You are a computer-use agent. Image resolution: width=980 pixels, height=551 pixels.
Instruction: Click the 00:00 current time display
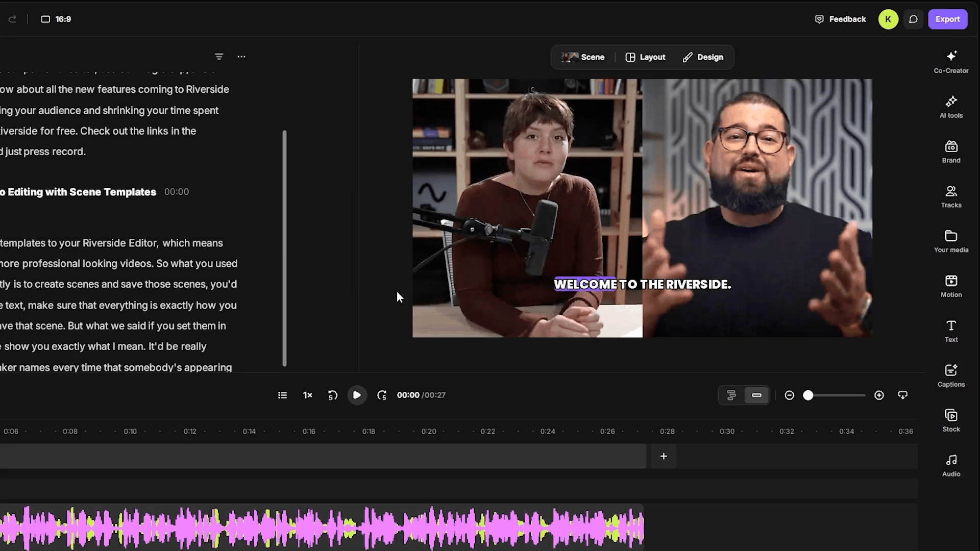(x=408, y=395)
